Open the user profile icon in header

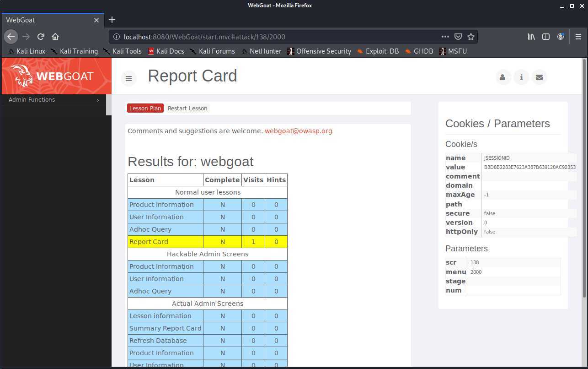click(x=502, y=77)
